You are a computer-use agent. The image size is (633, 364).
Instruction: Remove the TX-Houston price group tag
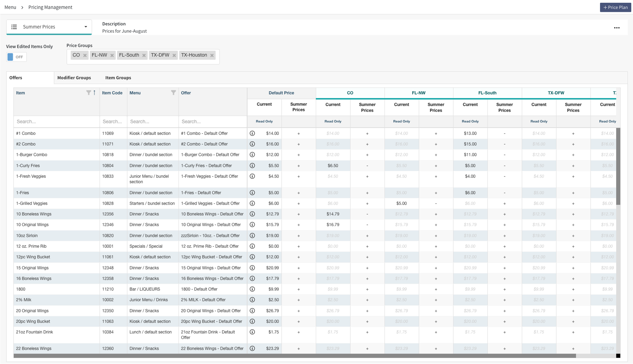212,55
